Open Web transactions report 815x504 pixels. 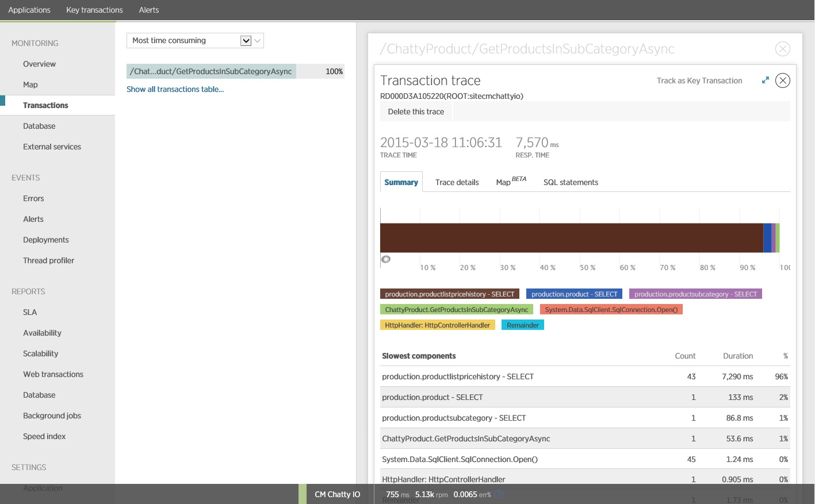pos(53,374)
